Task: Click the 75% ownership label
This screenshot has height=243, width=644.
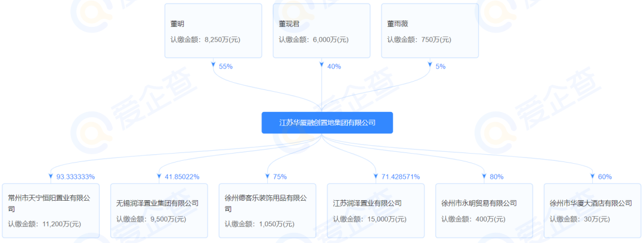Action: (x=280, y=177)
